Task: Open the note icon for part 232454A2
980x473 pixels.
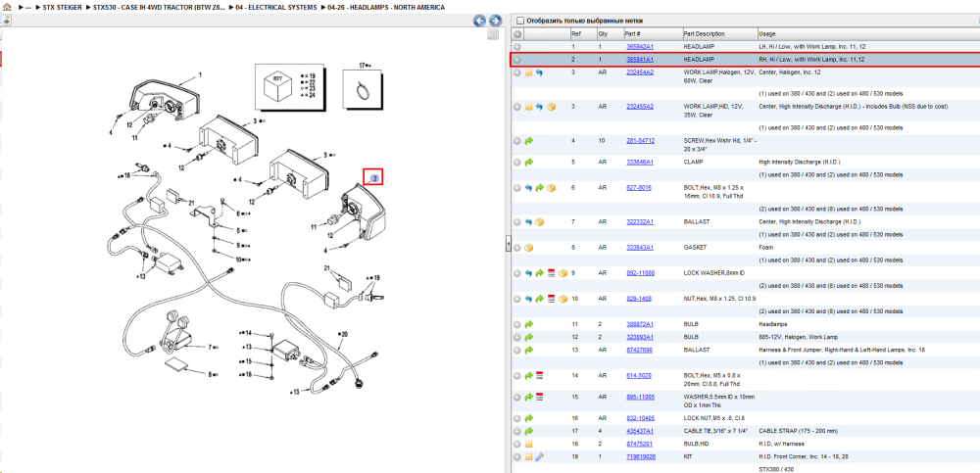Action: point(528,72)
